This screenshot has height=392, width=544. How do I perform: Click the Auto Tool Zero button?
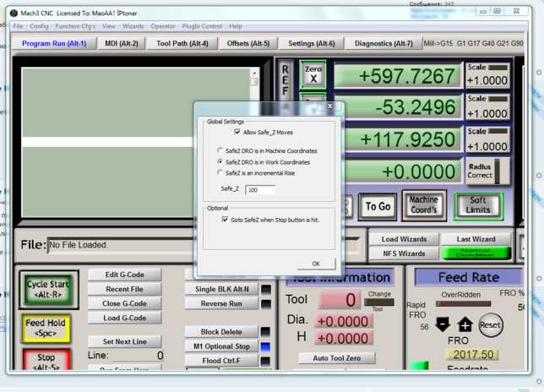pyautogui.click(x=337, y=358)
